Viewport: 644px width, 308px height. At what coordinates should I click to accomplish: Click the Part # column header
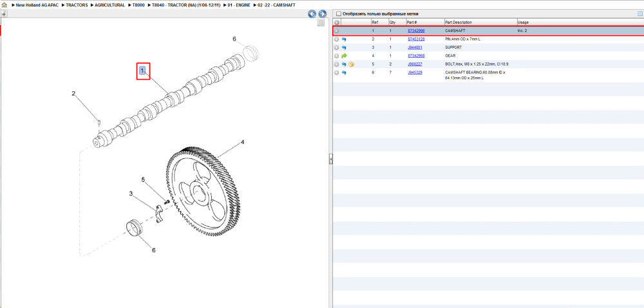(x=424, y=22)
